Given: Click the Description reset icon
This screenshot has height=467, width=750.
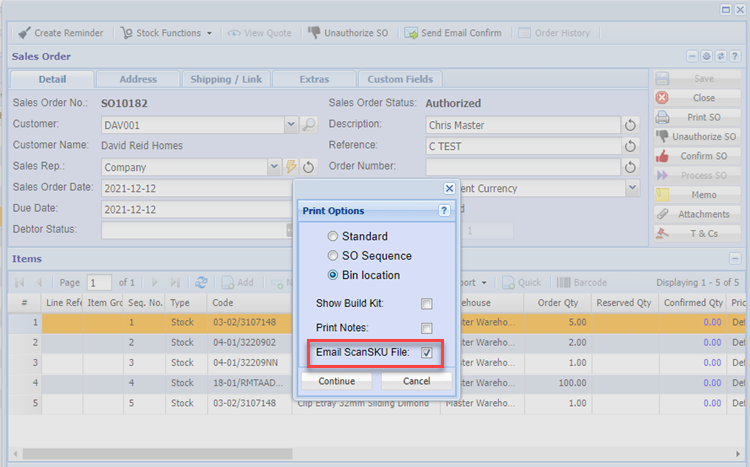Looking at the screenshot, I should pos(630,125).
